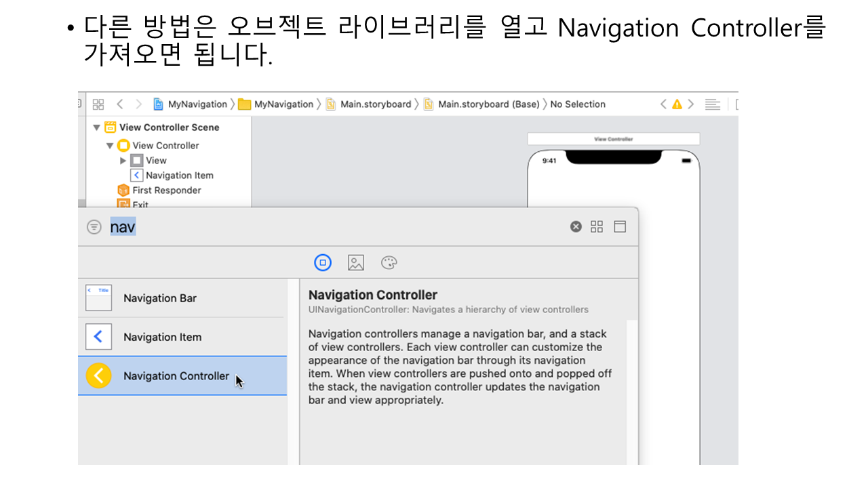
Task: Click the yellow warning triangle icon
Action: [677, 104]
